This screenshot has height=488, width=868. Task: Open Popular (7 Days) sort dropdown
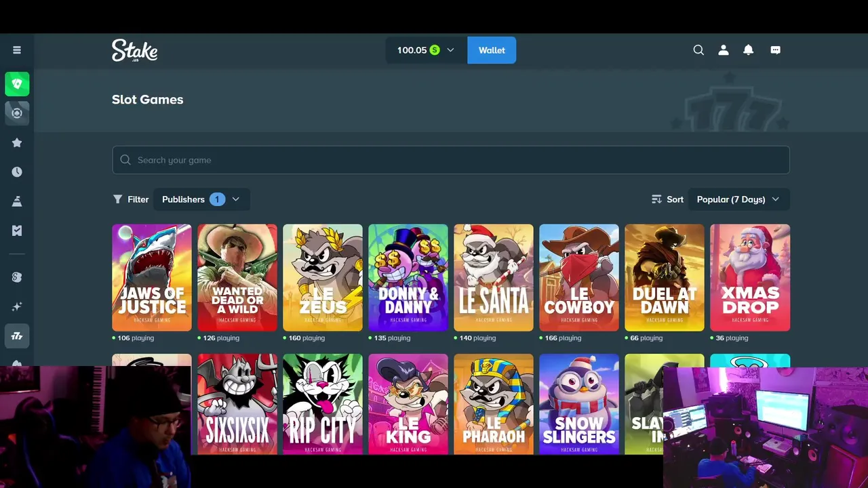739,199
